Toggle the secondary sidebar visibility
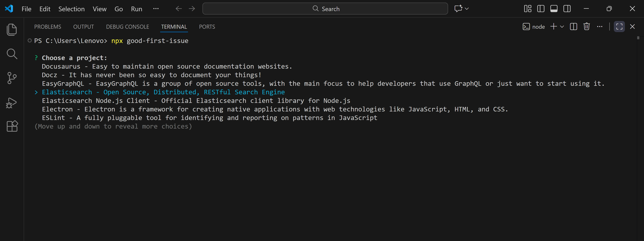The height and width of the screenshot is (241, 644). click(x=567, y=9)
